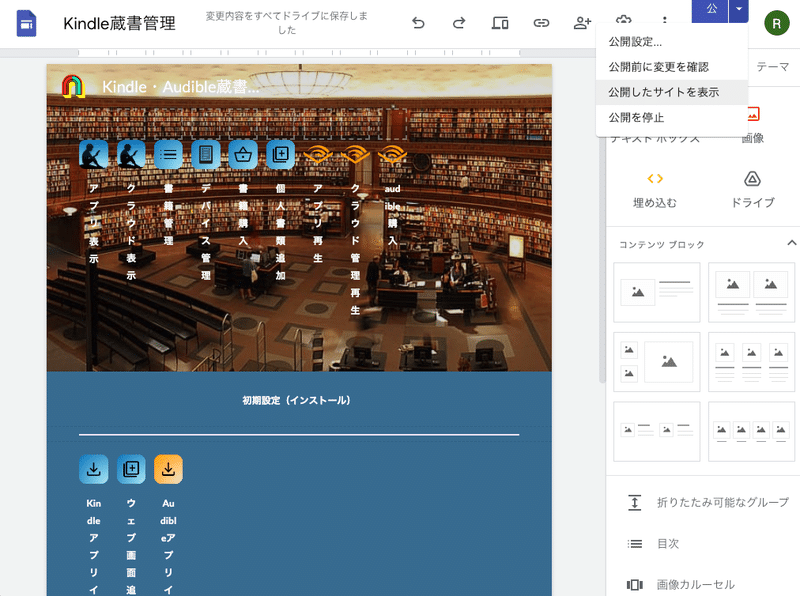Collapse the コンテンツ ブロック section
The width and height of the screenshot is (800, 596).
click(791, 243)
